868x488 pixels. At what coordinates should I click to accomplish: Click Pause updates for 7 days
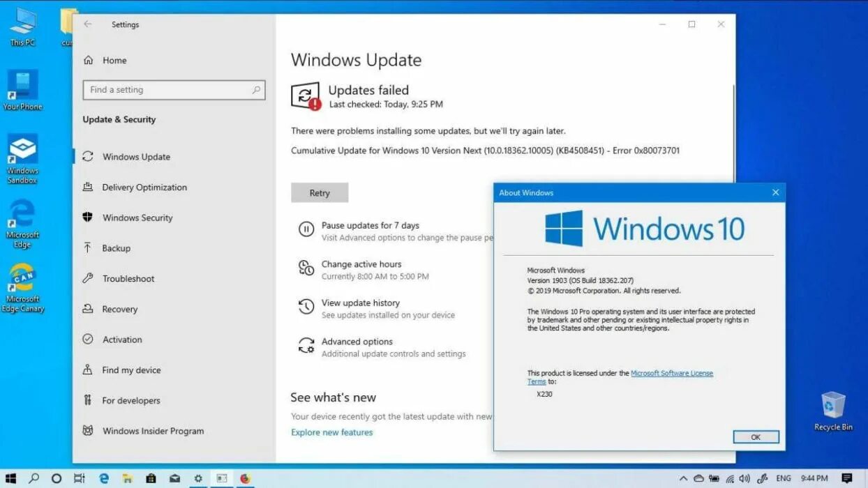point(370,225)
